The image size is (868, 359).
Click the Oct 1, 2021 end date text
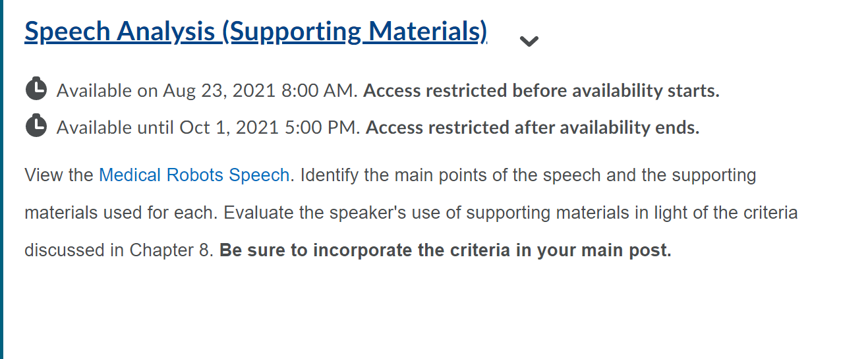point(228,128)
